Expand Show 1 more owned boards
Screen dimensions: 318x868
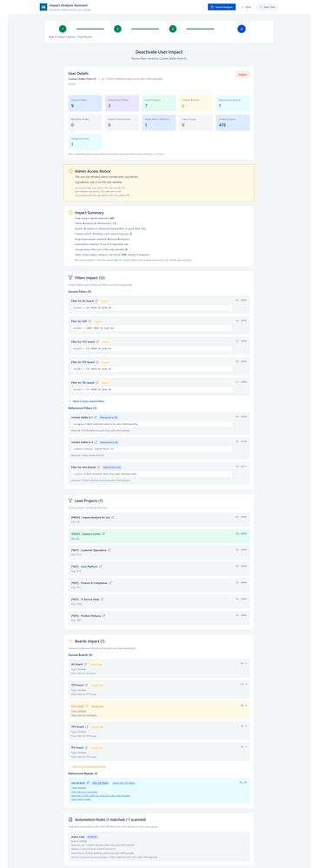pos(86,766)
